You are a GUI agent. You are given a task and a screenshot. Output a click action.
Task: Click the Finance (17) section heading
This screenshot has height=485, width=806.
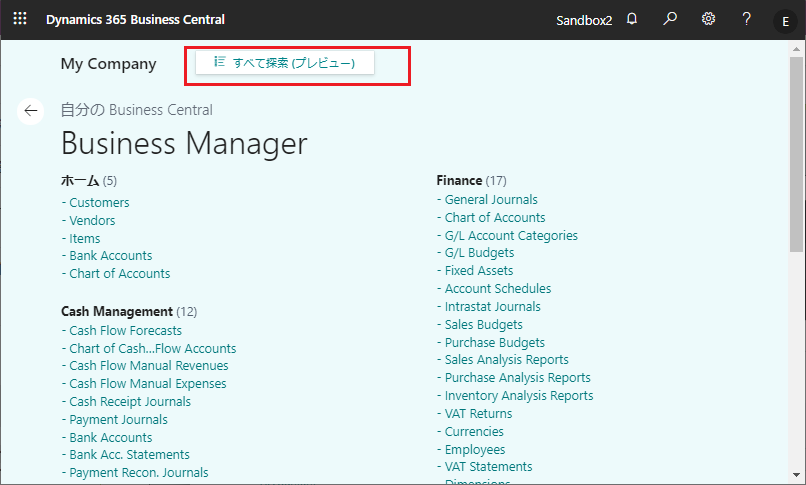pyautogui.click(x=471, y=181)
